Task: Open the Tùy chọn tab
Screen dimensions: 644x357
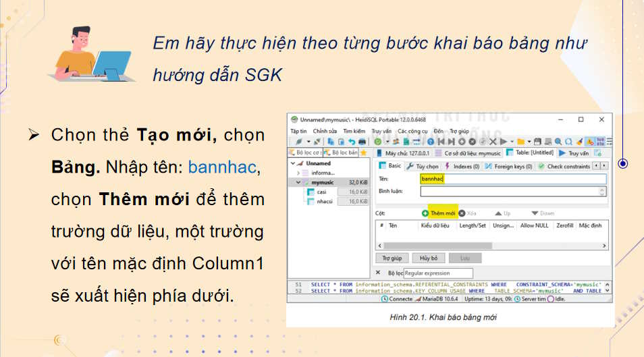Action: coord(423,167)
